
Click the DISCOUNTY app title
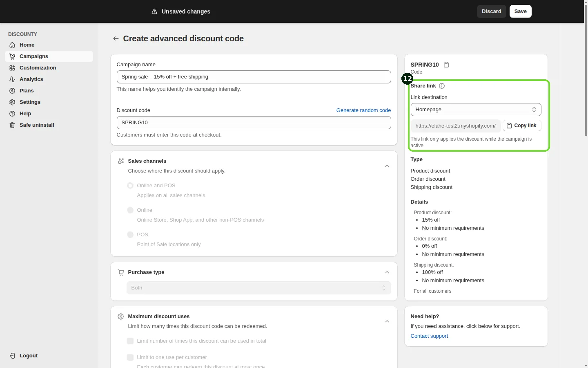point(22,34)
